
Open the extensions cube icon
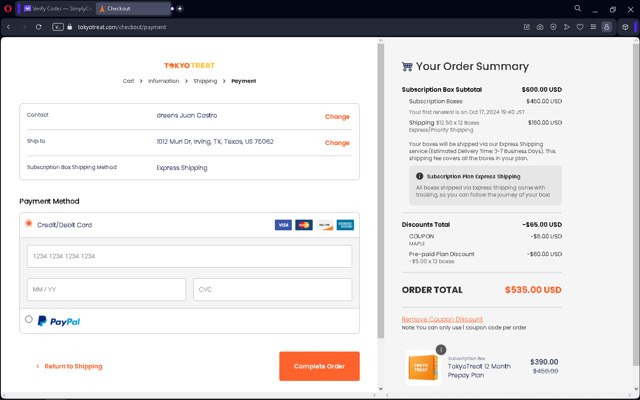click(625, 27)
